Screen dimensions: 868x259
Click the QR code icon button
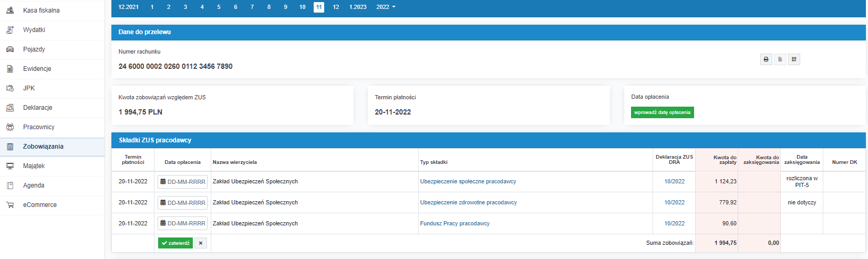pos(794,59)
